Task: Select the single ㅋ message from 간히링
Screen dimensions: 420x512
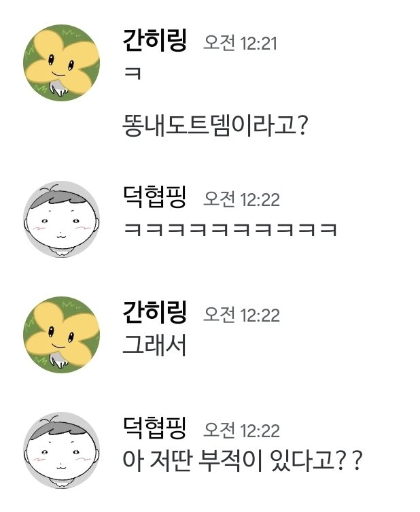Action: point(133,73)
